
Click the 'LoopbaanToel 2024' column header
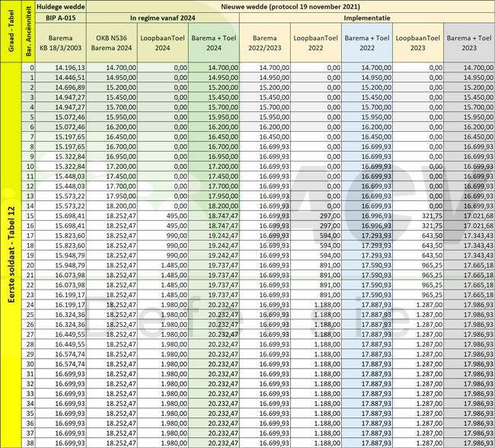tap(162, 43)
